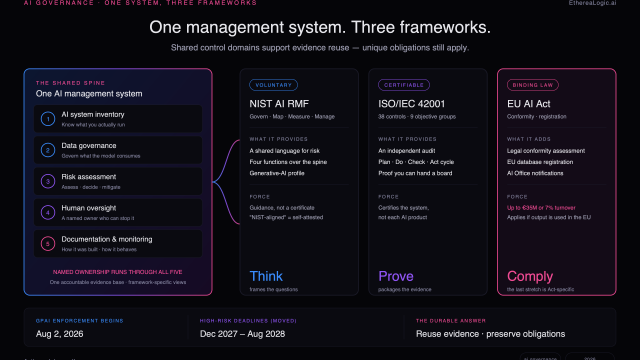Click 'Proof you can hand a board' line
This screenshot has width=640, height=360.
[x=415, y=173]
